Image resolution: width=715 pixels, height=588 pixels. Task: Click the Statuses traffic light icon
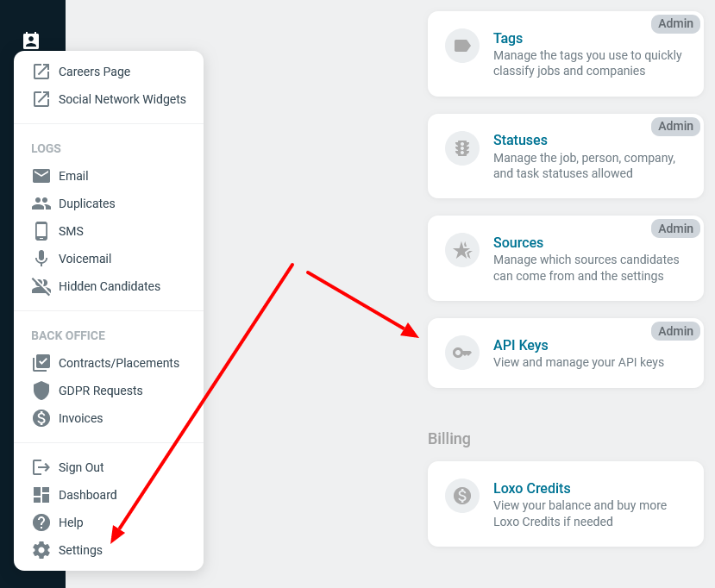pyautogui.click(x=462, y=148)
